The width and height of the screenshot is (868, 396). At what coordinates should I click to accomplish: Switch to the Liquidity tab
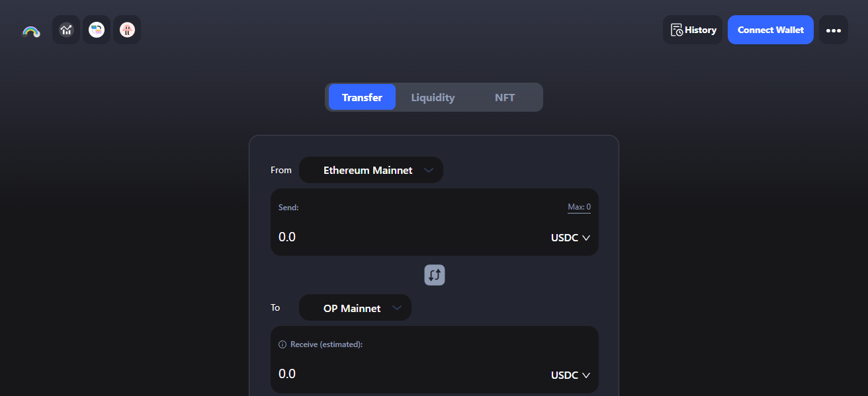click(433, 97)
